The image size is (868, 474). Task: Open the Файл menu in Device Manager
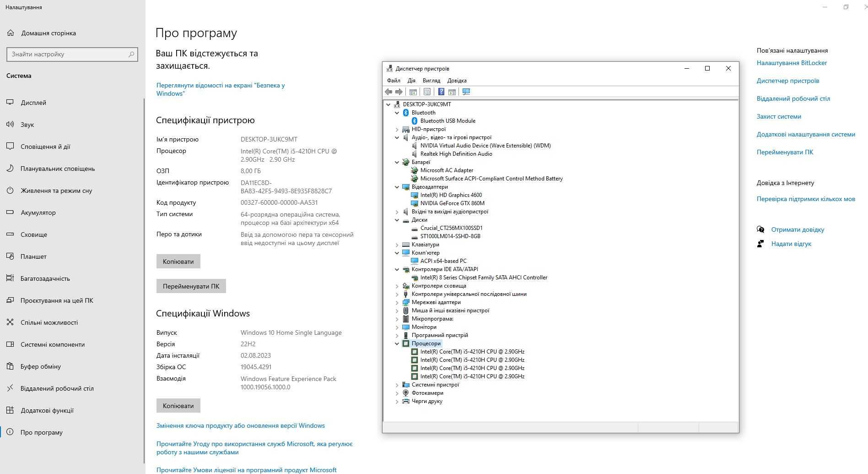click(394, 81)
